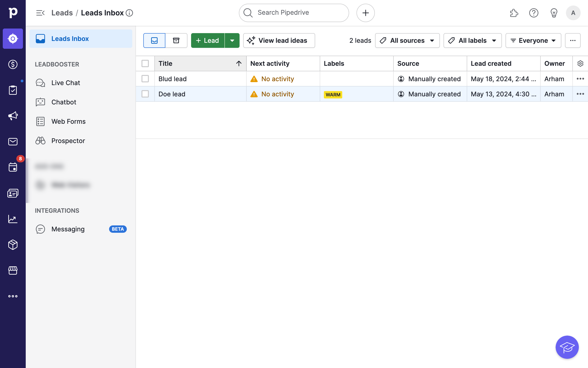Open the All sources filter dropdown

click(x=407, y=40)
